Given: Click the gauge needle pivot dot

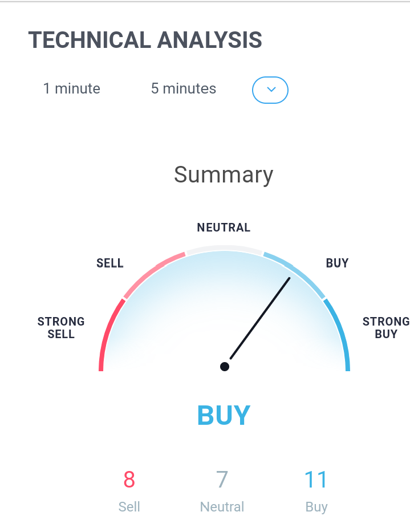Looking at the screenshot, I should (x=224, y=367).
